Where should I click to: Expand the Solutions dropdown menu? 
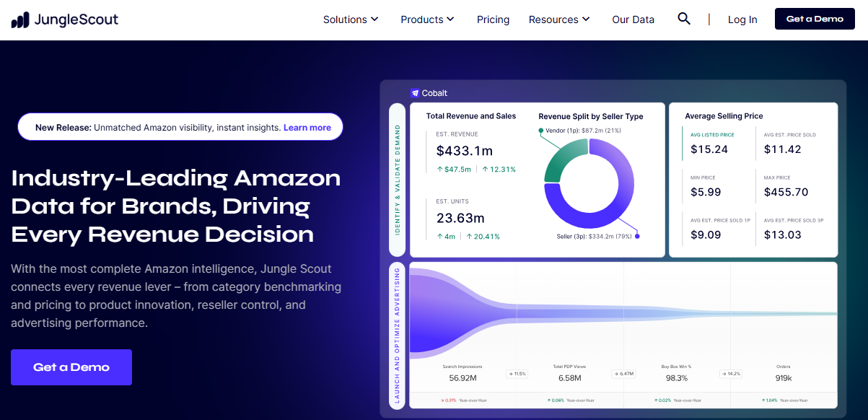pos(351,19)
